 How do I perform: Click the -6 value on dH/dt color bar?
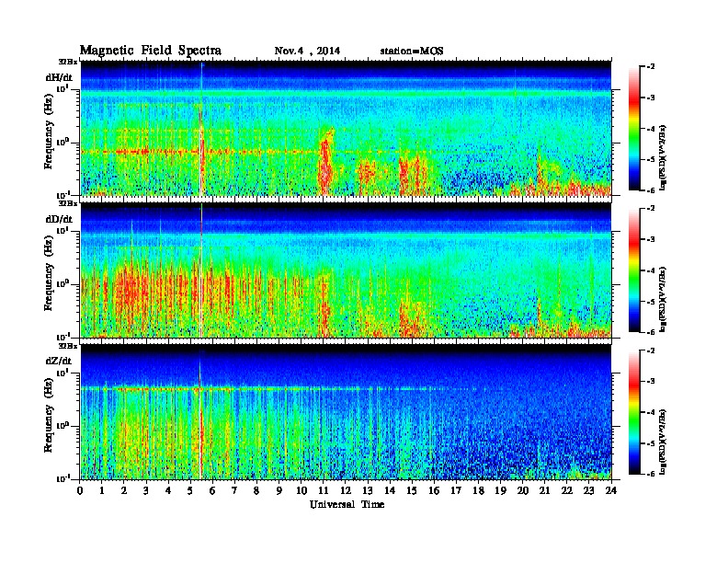coord(651,190)
